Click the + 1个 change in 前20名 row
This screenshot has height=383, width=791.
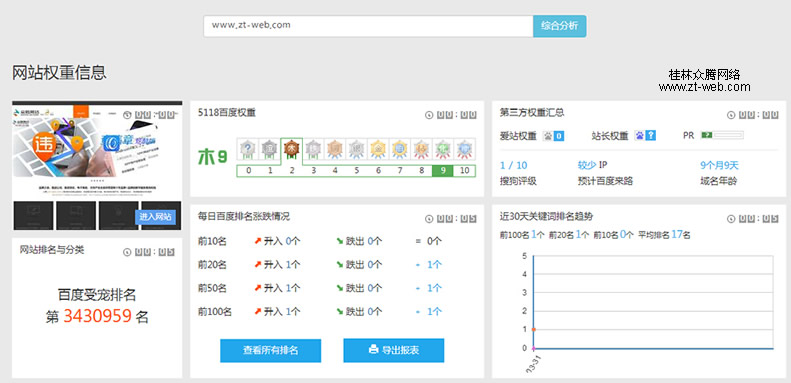point(429,264)
